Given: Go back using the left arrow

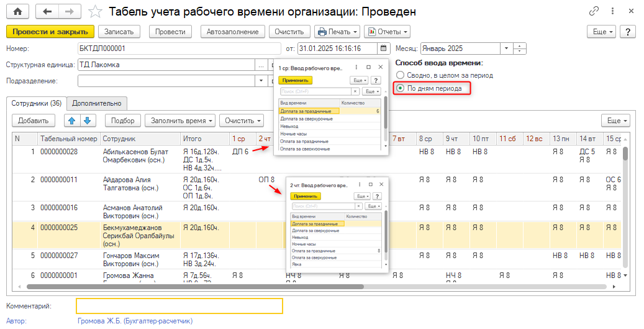Looking at the screenshot, I should coord(48,12).
